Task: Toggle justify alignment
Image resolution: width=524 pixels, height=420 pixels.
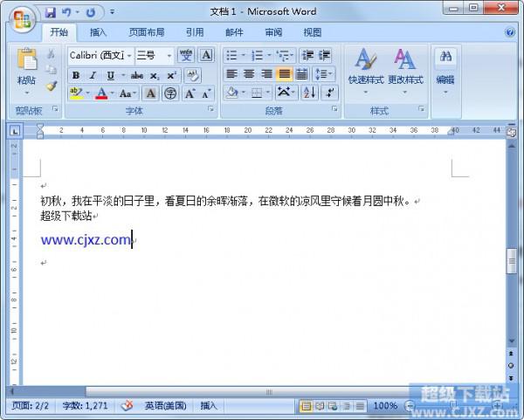Action: pyautogui.click(x=284, y=74)
